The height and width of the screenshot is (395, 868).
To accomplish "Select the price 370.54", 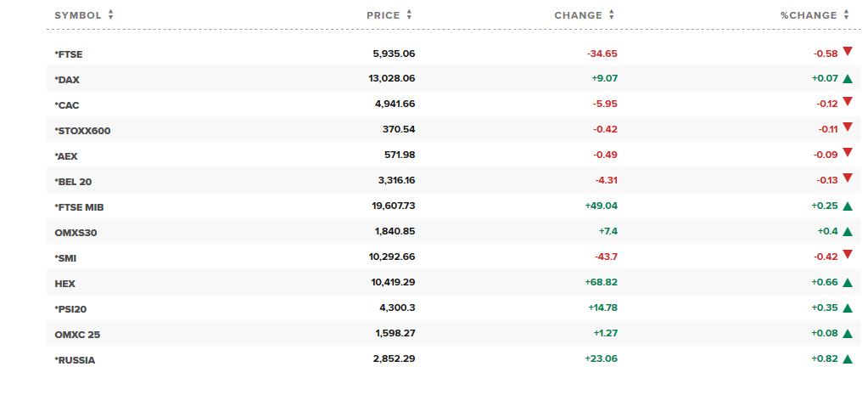I will 399,130.
